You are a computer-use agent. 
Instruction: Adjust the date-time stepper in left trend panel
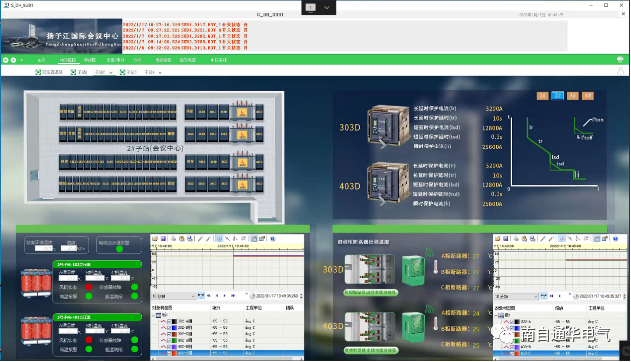(301, 296)
